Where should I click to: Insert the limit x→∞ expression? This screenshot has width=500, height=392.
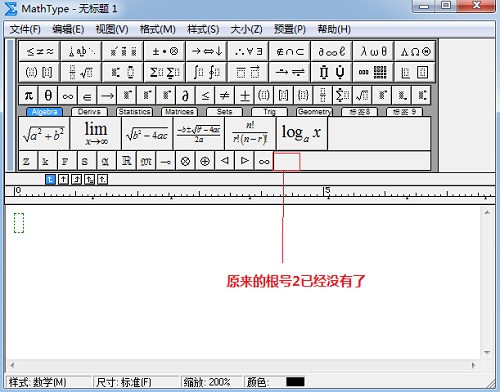tap(96, 133)
